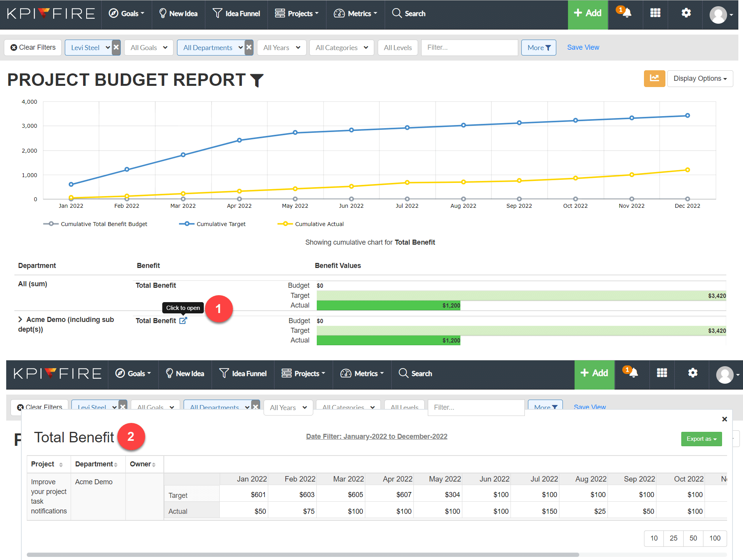Open Metrics menu in lower navbar
The image size is (743, 560).
(362, 374)
